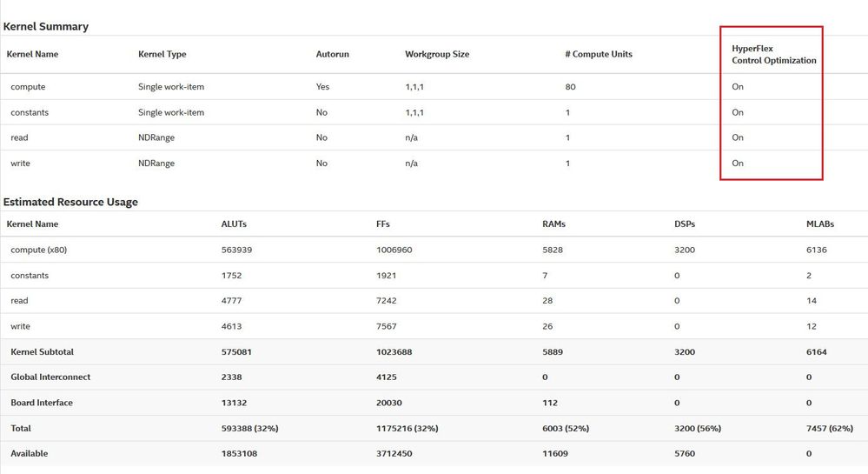Image resolution: width=868 pixels, height=474 pixels.
Task: Click the Kernel Type column header
Action: coord(162,55)
